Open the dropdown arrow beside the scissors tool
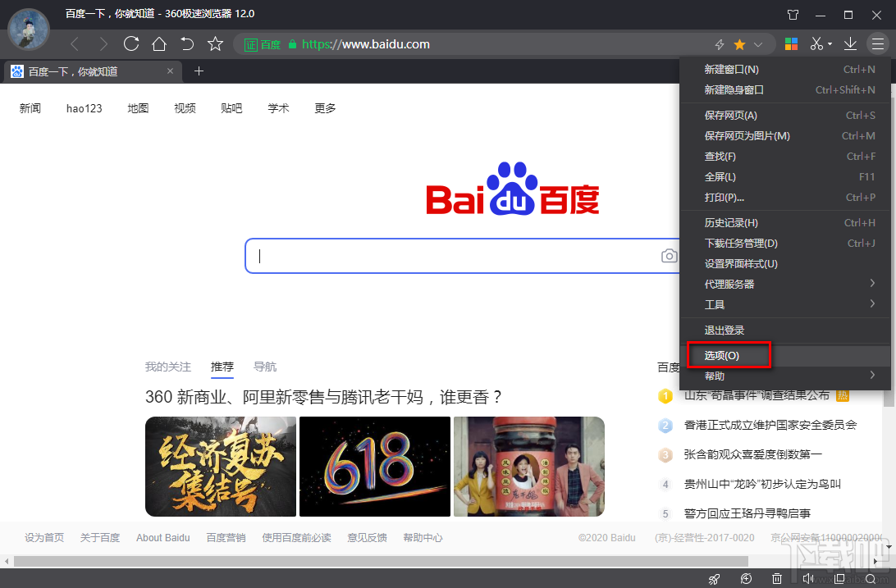Screen dimensions: 896x588 (830, 43)
